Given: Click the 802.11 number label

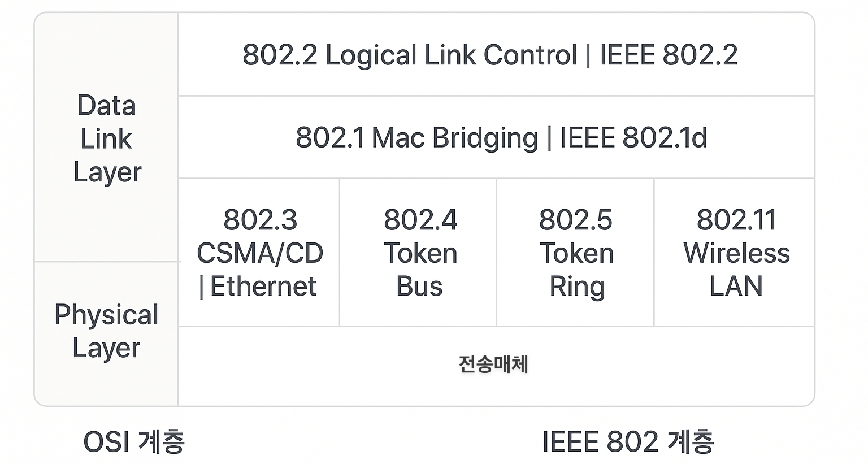Looking at the screenshot, I should [x=737, y=220].
